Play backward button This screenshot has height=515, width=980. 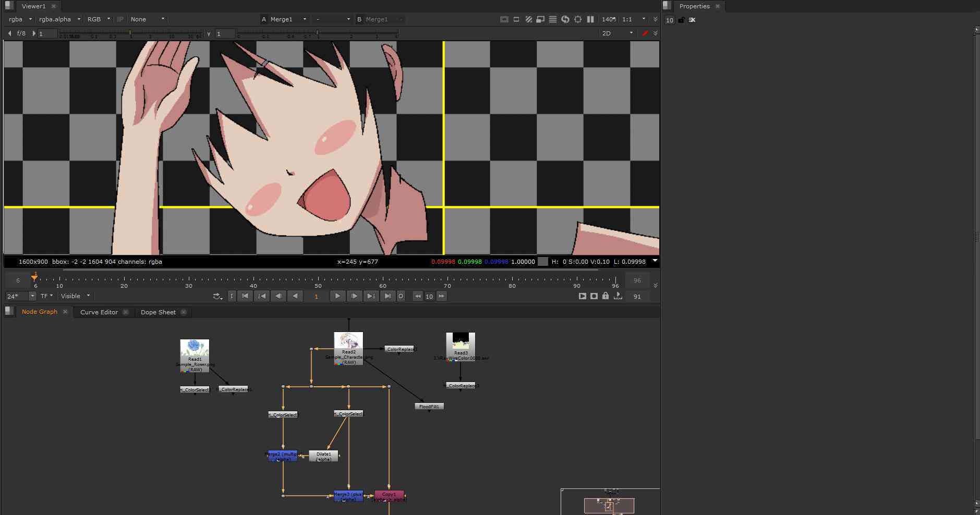(295, 296)
